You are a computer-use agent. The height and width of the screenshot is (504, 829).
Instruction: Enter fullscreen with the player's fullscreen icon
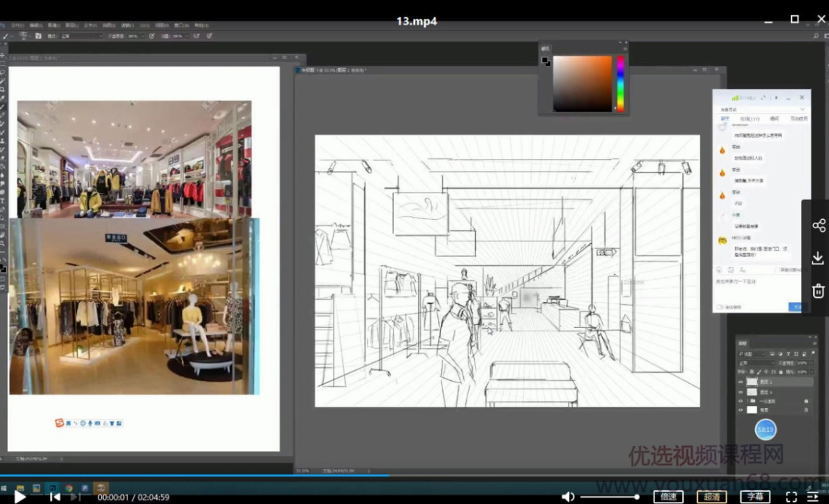[x=791, y=495]
